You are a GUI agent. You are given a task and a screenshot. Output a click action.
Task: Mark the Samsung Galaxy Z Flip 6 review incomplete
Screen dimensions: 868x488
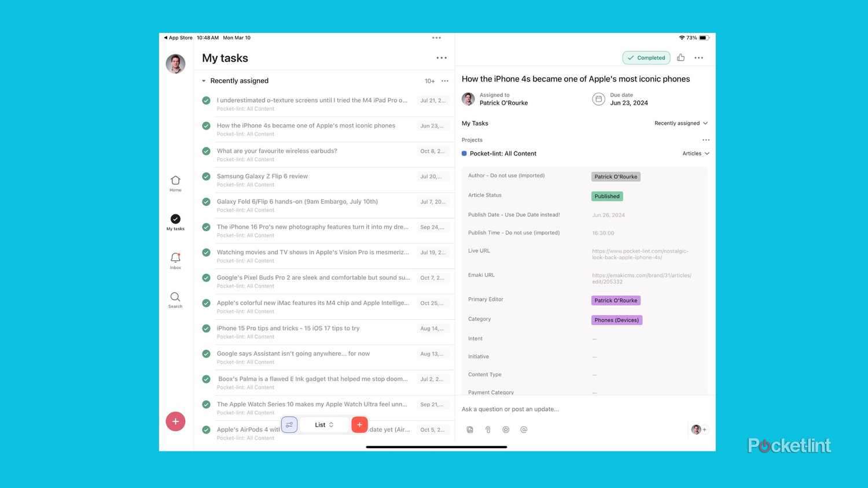click(207, 176)
